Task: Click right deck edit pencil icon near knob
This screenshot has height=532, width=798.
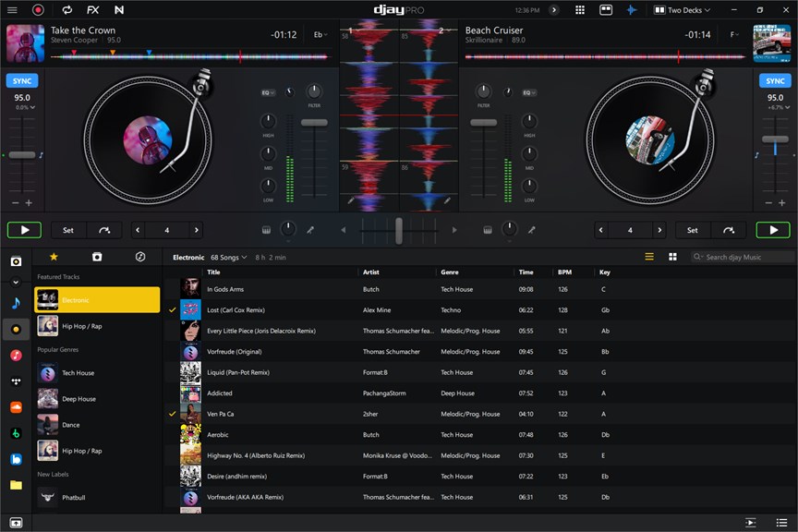Action: (x=531, y=230)
